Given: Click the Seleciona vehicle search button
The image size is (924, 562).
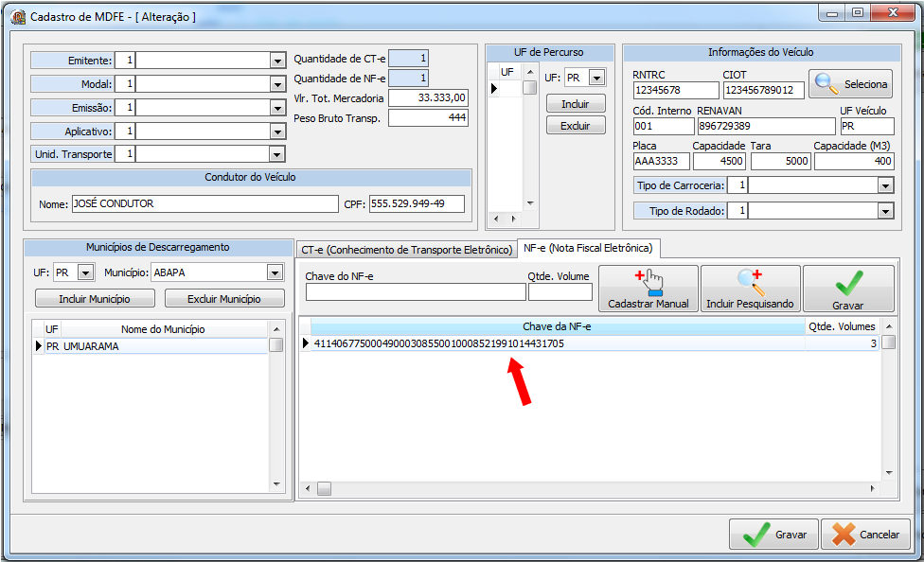Looking at the screenshot, I should (x=850, y=84).
